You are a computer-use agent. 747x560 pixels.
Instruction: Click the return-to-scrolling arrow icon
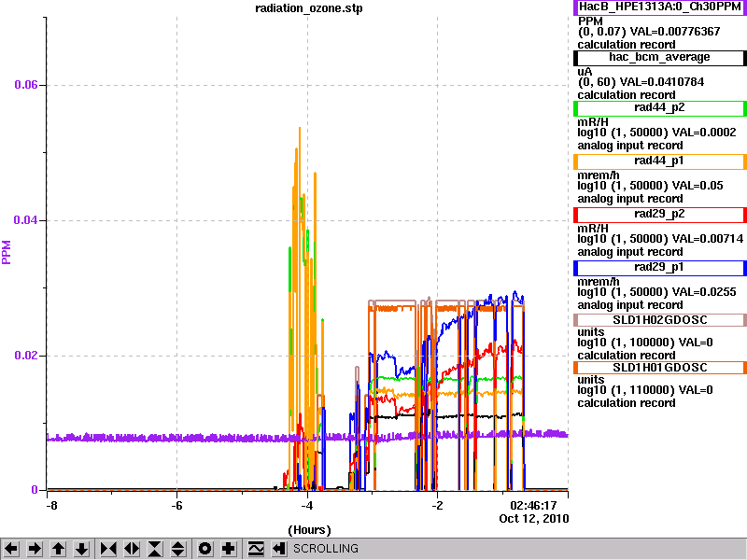[x=279, y=549]
